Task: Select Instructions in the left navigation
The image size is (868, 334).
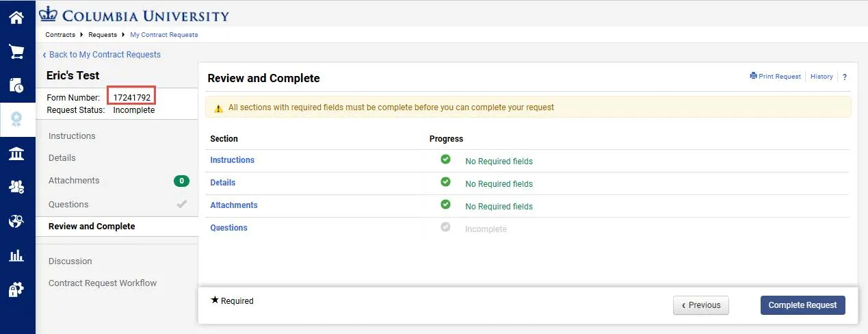Action: click(x=72, y=136)
